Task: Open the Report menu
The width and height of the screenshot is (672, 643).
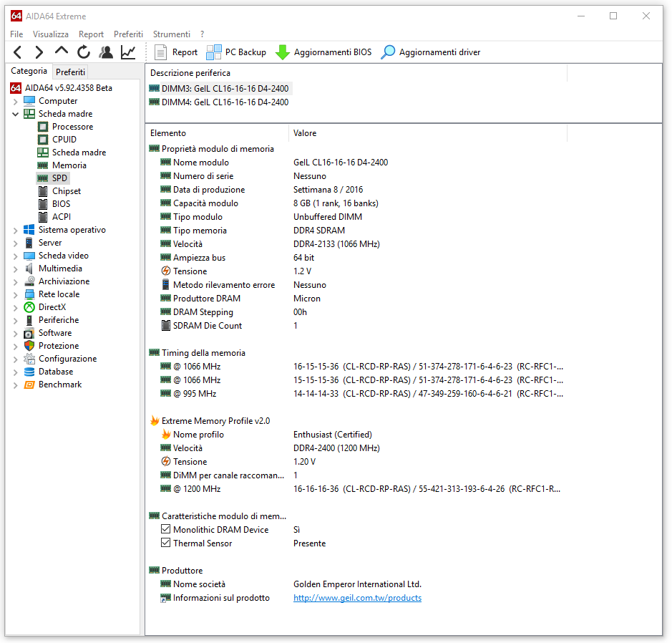Action: [91, 34]
